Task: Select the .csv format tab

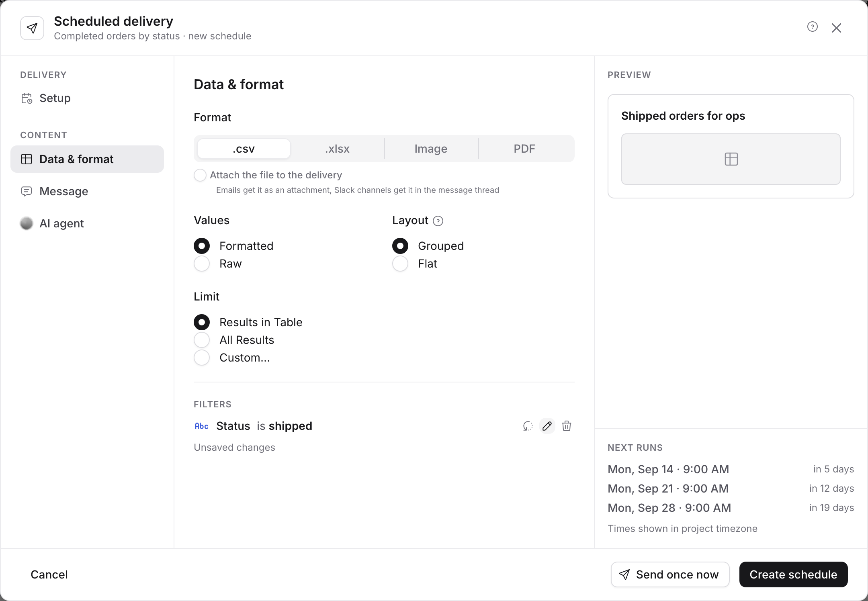Action: (x=244, y=149)
